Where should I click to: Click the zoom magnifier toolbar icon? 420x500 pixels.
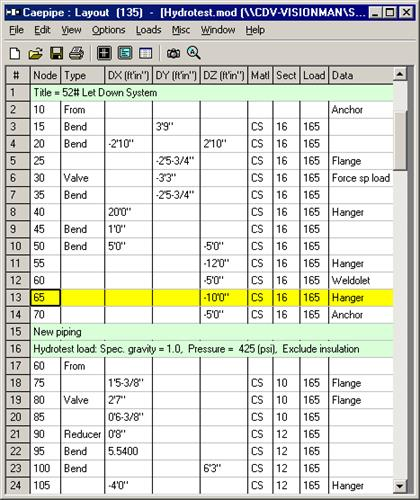[194, 53]
